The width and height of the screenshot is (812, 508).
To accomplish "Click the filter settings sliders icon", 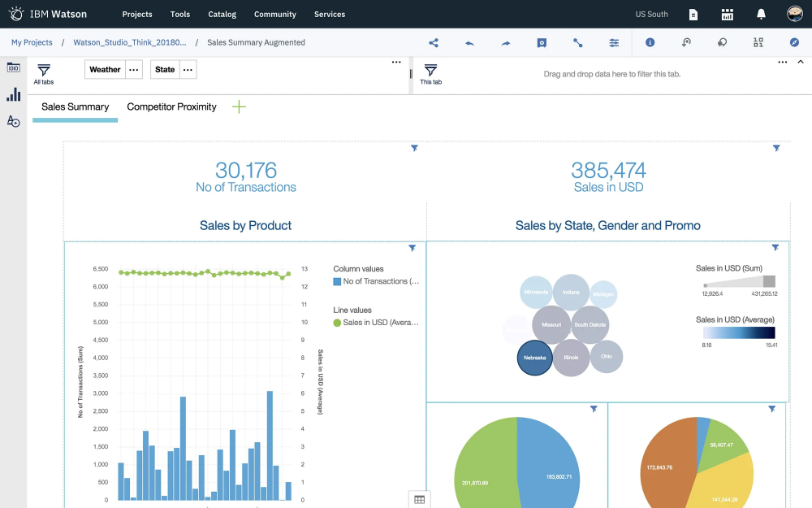I will (x=614, y=42).
